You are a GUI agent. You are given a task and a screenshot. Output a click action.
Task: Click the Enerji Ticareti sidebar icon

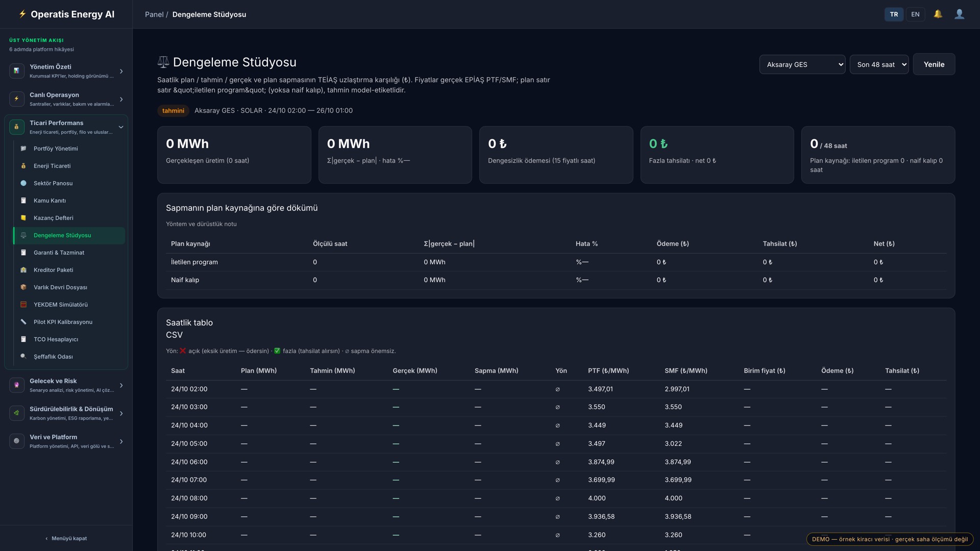click(23, 166)
